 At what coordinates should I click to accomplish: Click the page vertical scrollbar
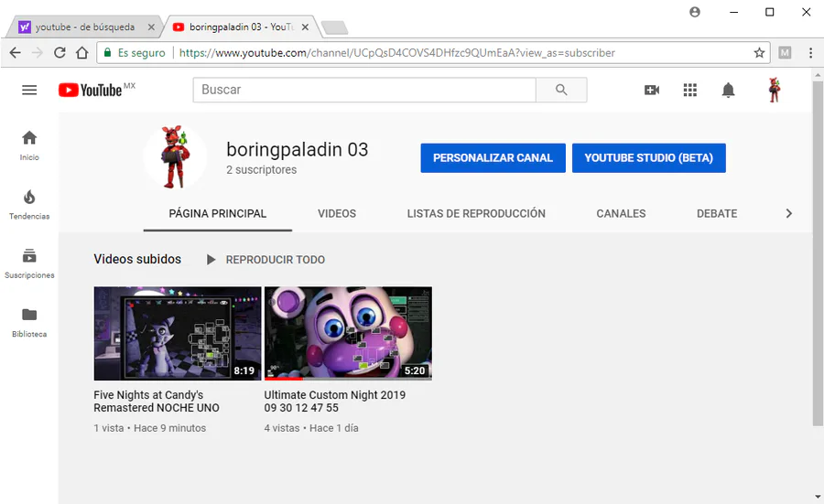tap(818, 252)
